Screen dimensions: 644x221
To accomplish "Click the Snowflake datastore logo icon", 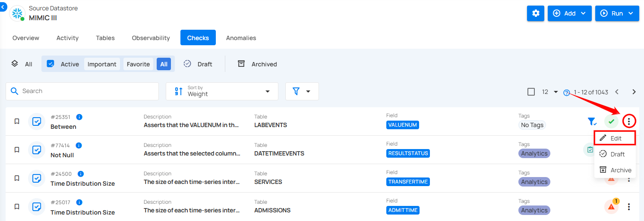I will click(x=17, y=13).
